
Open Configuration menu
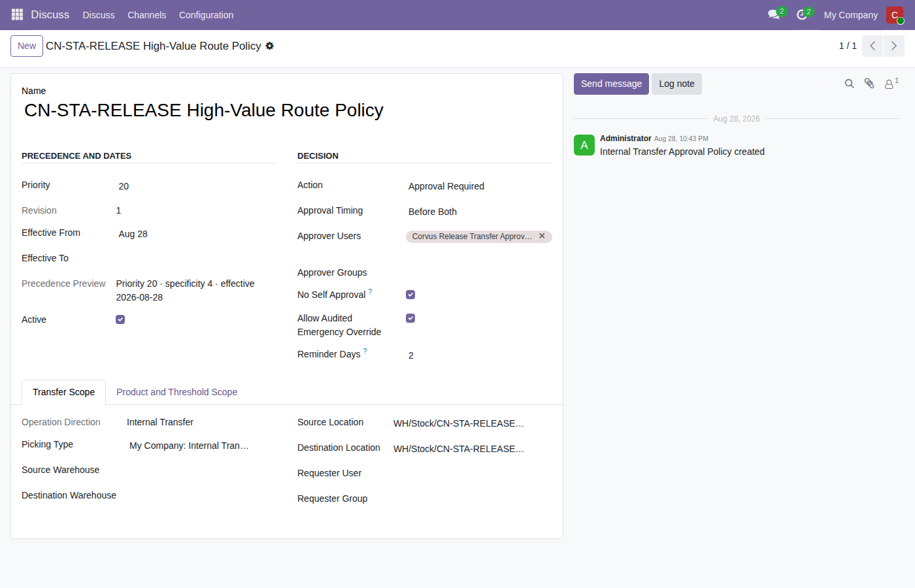tap(206, 15)
